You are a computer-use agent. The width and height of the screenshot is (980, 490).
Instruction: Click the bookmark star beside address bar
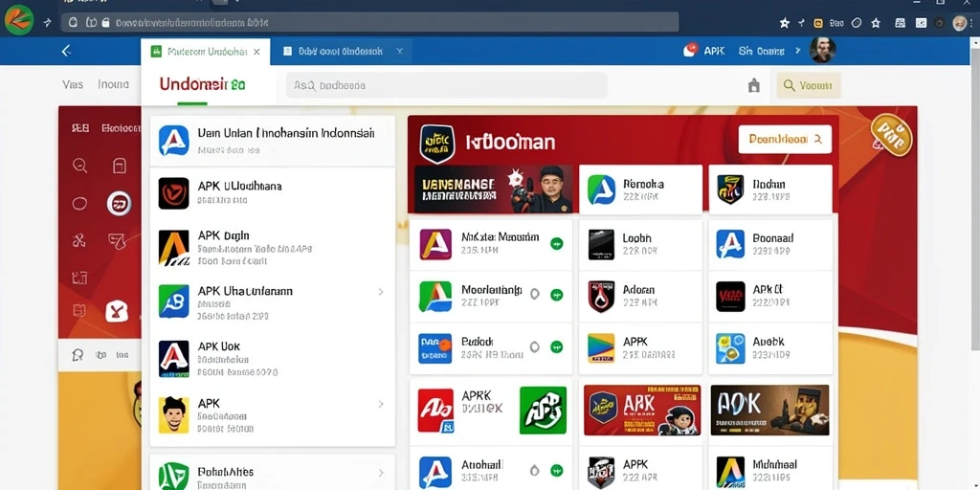tap(785, 23)
